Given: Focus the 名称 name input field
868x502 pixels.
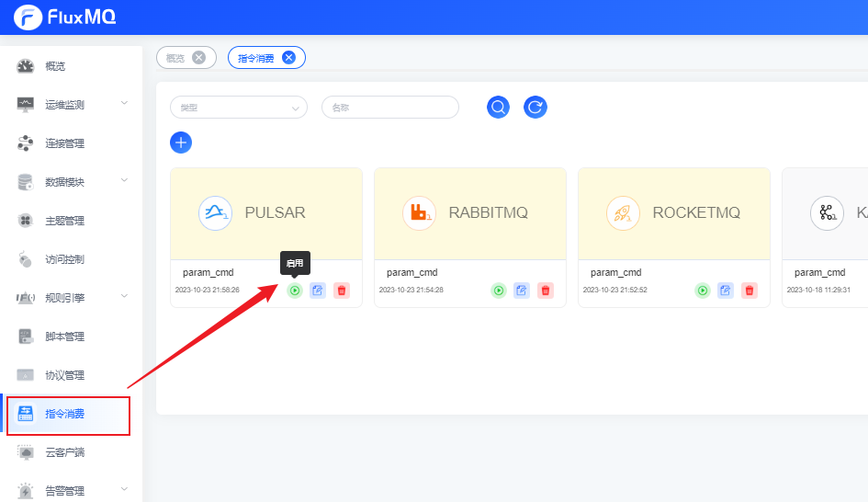Looking at the screenshot, I should click(390, 108).
